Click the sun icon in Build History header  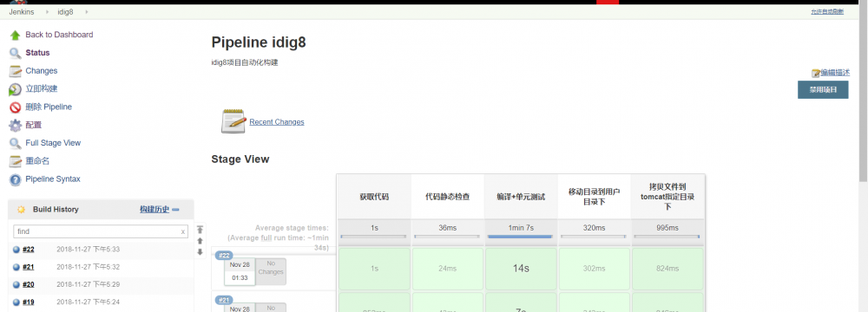(21, 210)
